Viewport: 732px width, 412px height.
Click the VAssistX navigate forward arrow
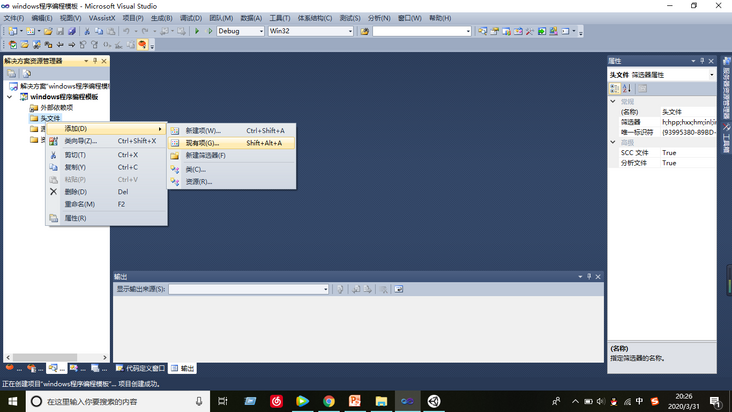pyautogui.click(x=72, y=45)
